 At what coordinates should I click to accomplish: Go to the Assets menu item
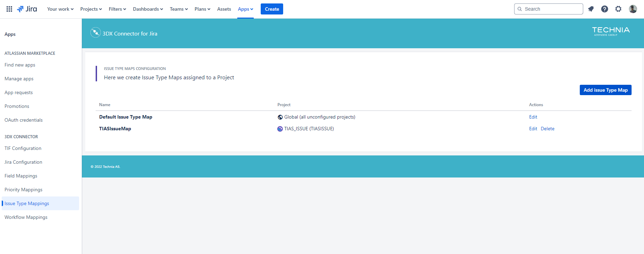224,9
